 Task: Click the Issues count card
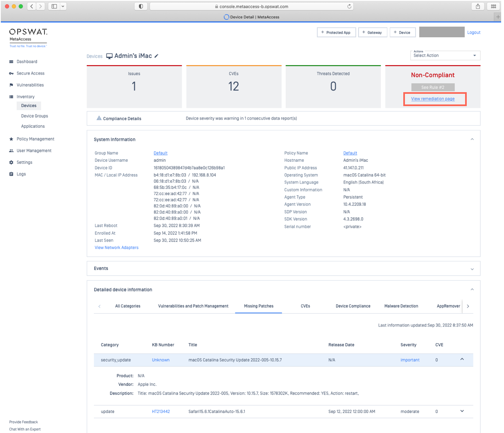(134, 86)
